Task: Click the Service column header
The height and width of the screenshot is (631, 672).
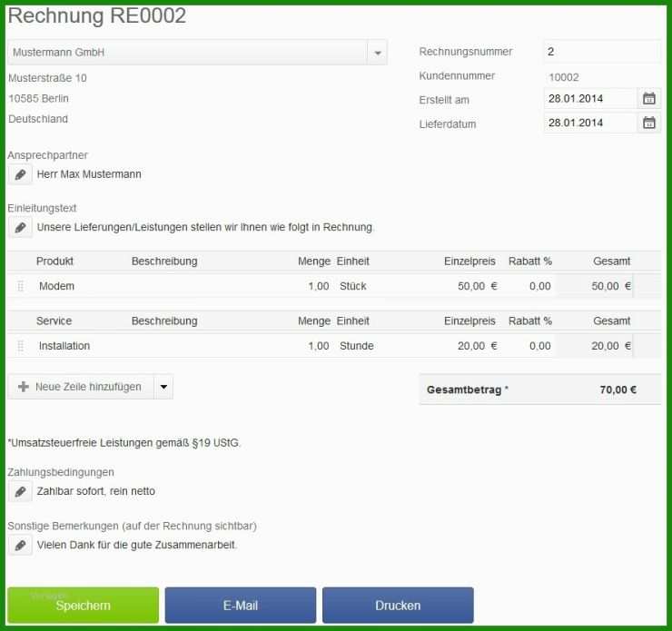Action: [x=54, y=321]
